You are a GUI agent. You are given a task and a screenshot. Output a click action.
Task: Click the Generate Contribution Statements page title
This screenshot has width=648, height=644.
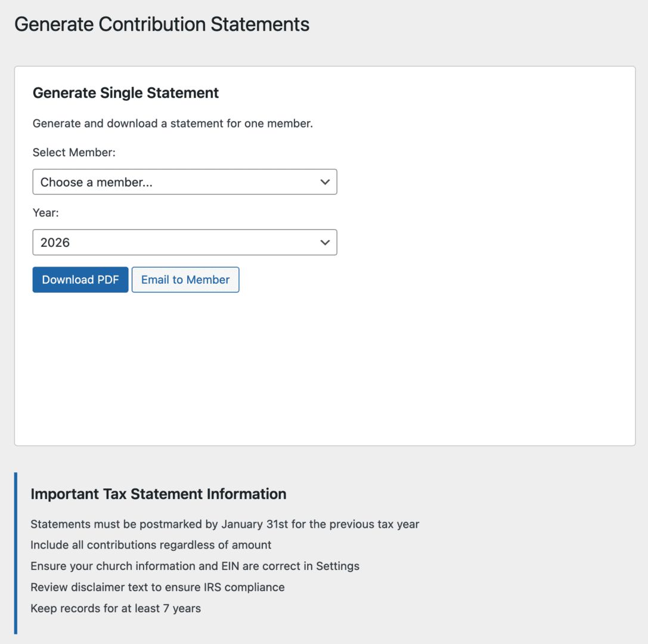(x=162, y=24)
